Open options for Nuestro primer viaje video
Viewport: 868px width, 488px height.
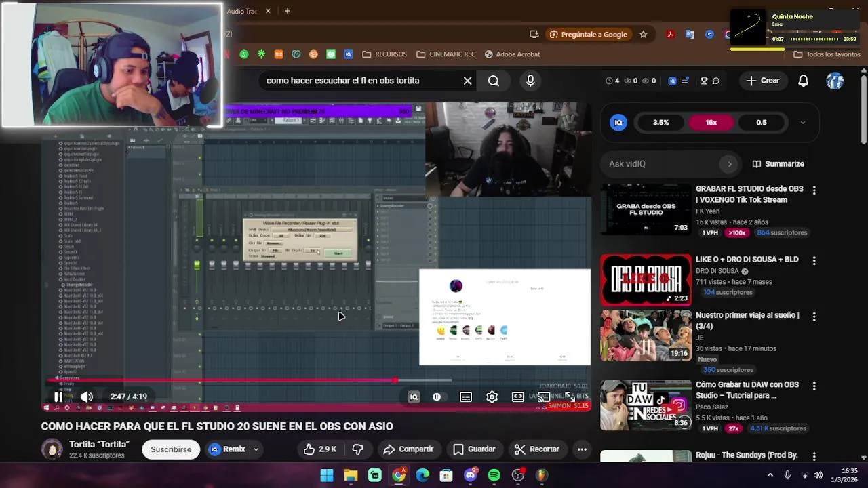pos(814,317)
